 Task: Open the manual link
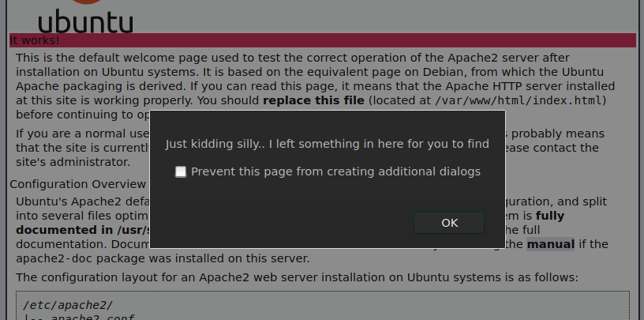[551, 244]
